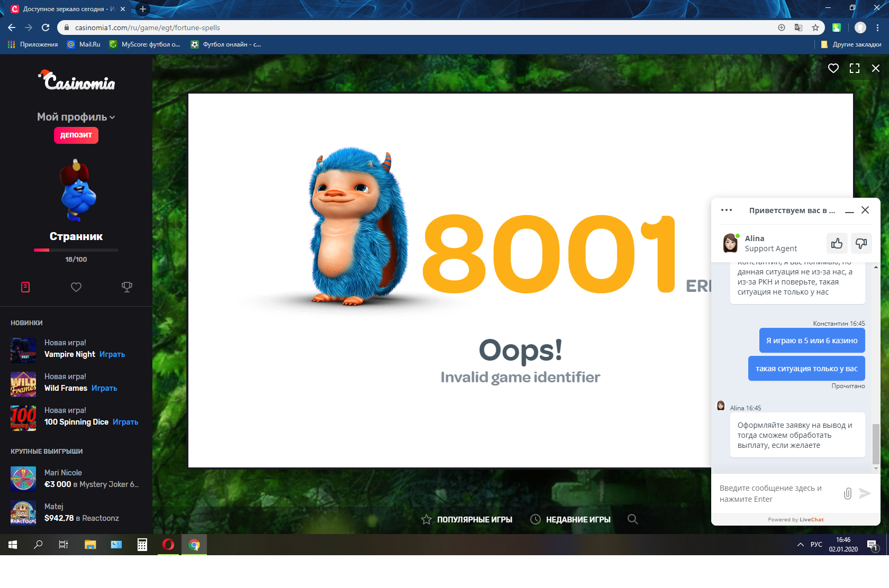Rate the agent Alina with thumbs up

tap(837, 243)
